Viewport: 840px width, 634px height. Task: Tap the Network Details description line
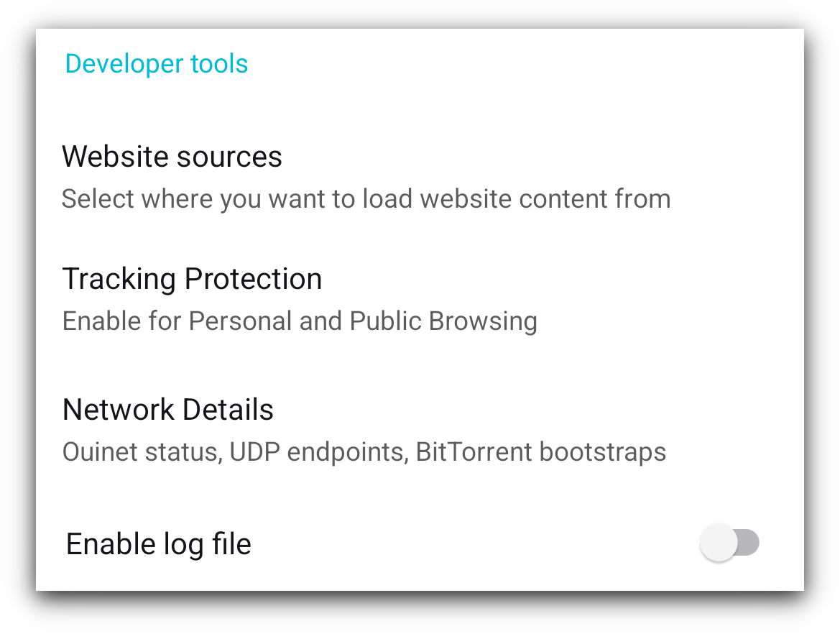pos(364,451)
